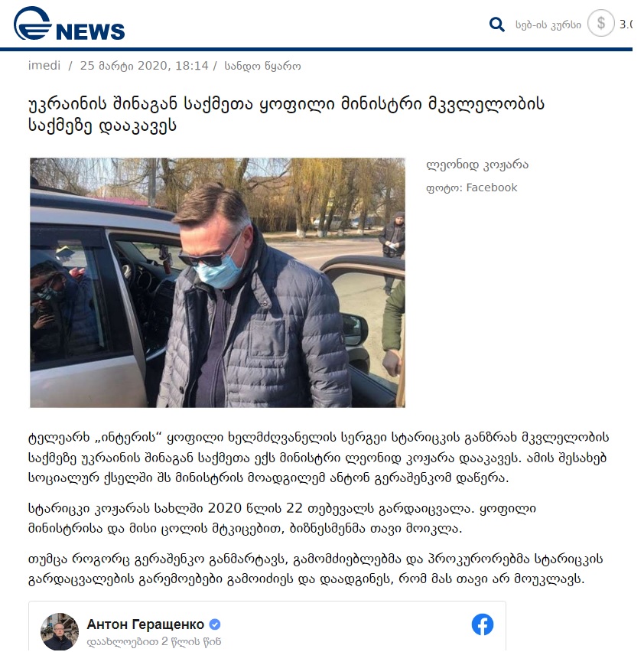The width and height of the screenshot is (644, 652).
Task: Open the Facebook logo in embedded post
Action: 483,624
